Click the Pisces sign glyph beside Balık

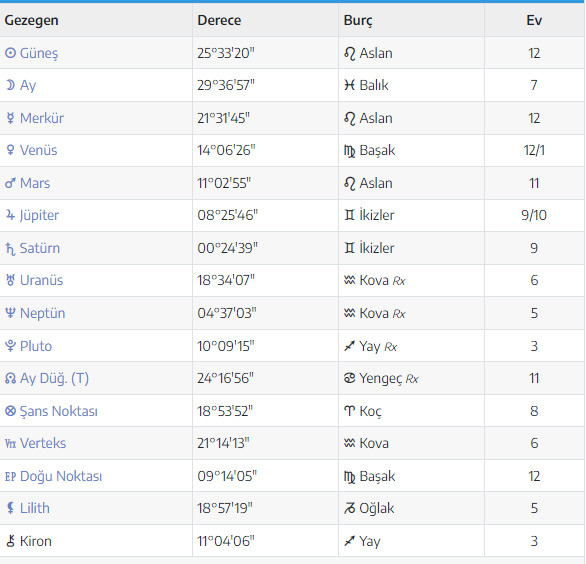pos(349,85)
